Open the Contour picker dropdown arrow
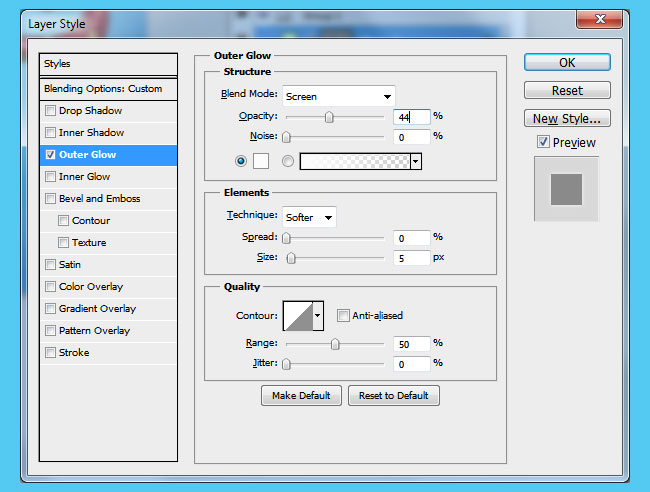Viewport: 650px width, 492px height. [318, 316]
